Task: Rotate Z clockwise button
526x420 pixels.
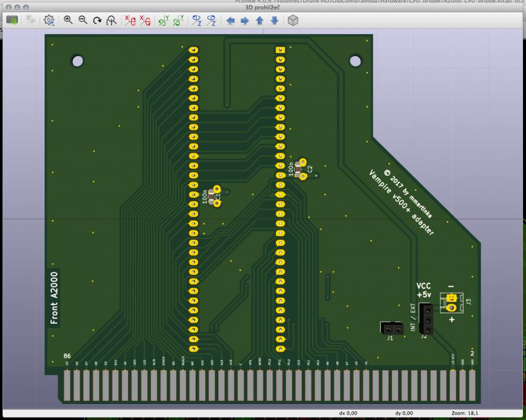Action: point(197,20)
